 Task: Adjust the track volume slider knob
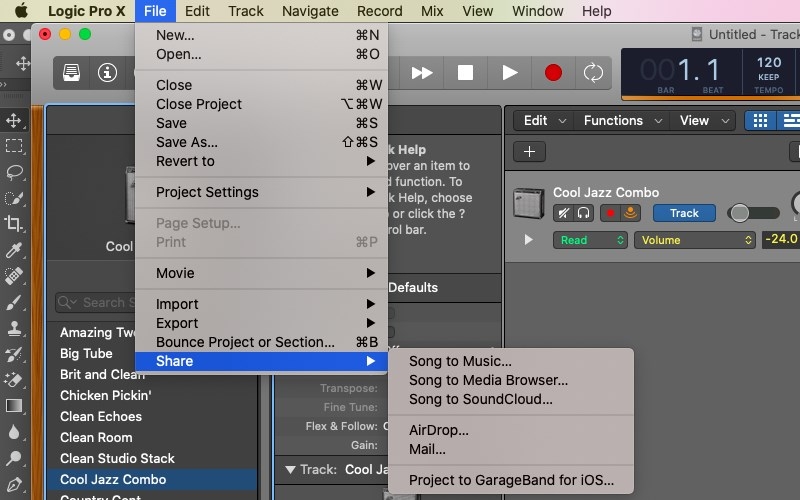click(740, 213)
